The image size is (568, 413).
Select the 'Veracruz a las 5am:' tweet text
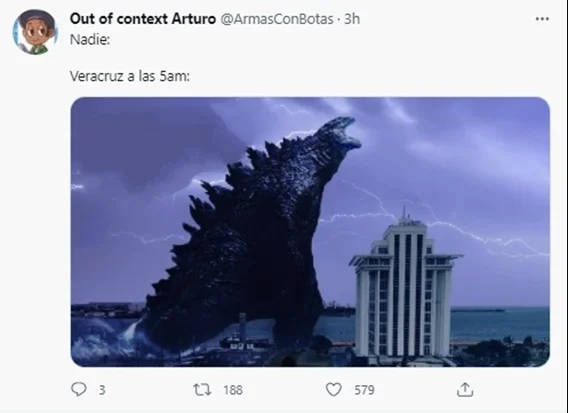[130, 76]
